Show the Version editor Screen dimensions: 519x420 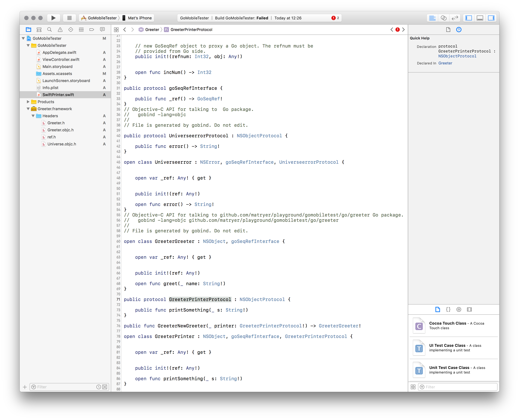(x=455, y=18)
